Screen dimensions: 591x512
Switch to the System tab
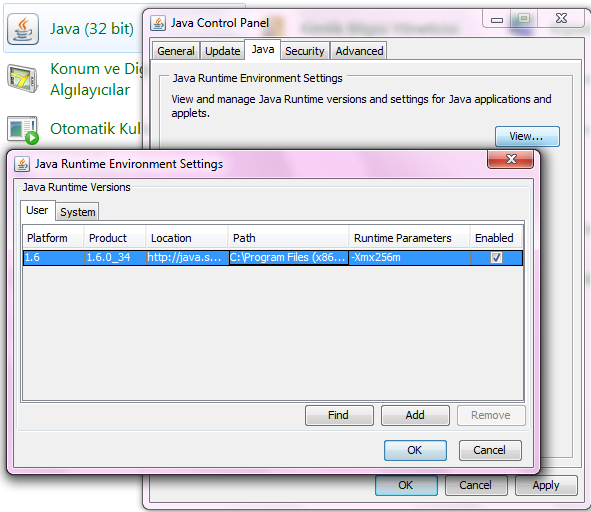tap(77, 212)
